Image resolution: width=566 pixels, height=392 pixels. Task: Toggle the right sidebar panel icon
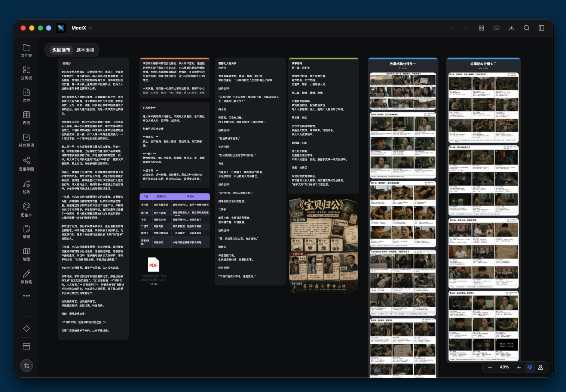pos(541,28)
